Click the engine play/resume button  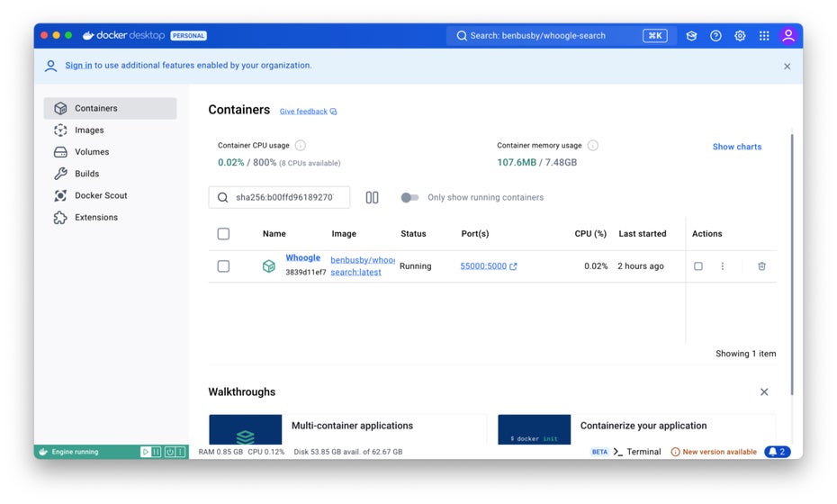[x=145, y=452]
